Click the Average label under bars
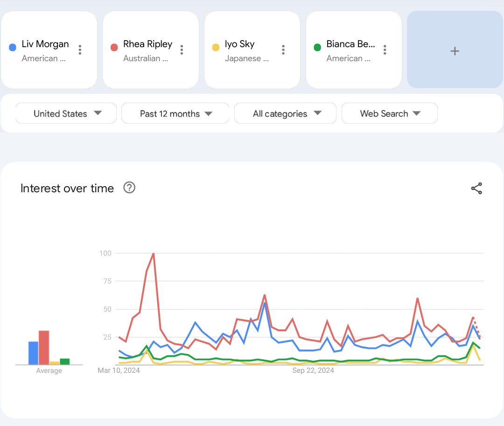Viewport: 504px width, 426px height. click(x=49, y=371)
